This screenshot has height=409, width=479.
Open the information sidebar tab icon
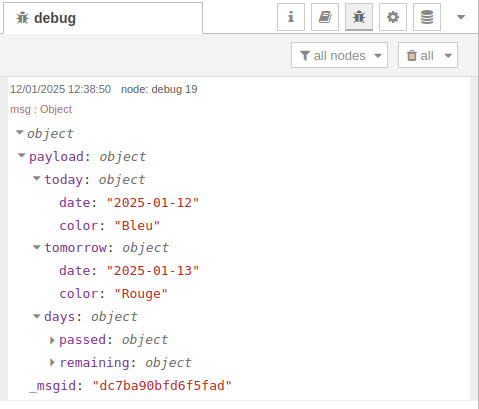[x=291, y=17]
